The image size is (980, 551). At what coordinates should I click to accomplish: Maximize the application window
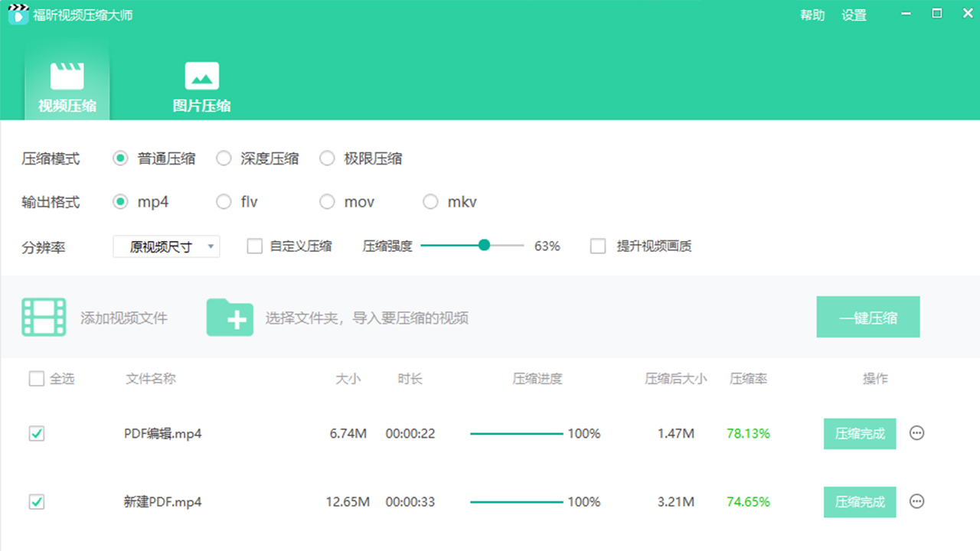pos(937,14)
